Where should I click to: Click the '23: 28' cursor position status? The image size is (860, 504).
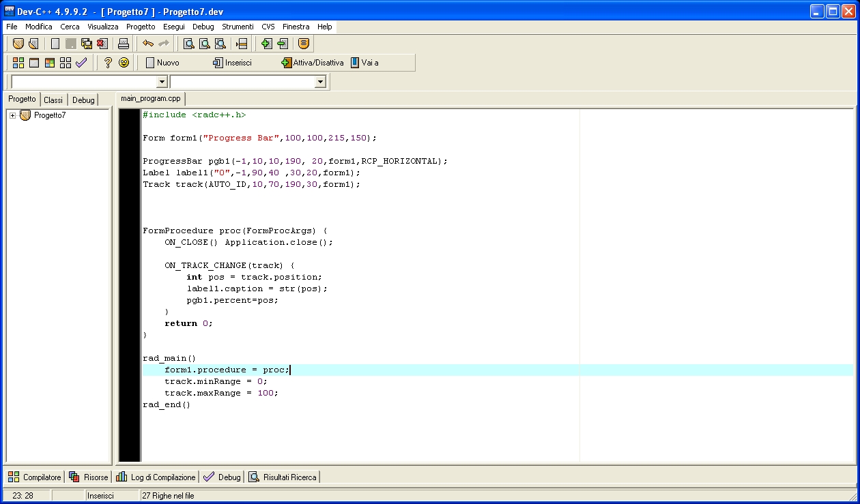(23, 496)
